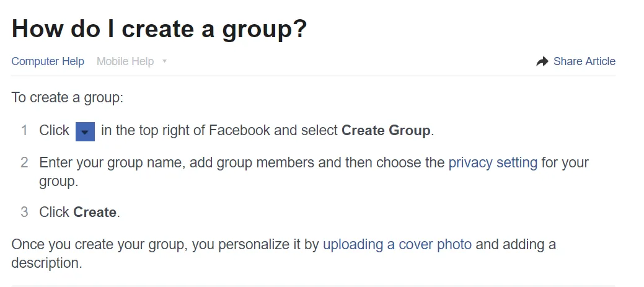This screenshot has width=644, height=287.
Task: Click the step number 3
Action: point(24,212)
